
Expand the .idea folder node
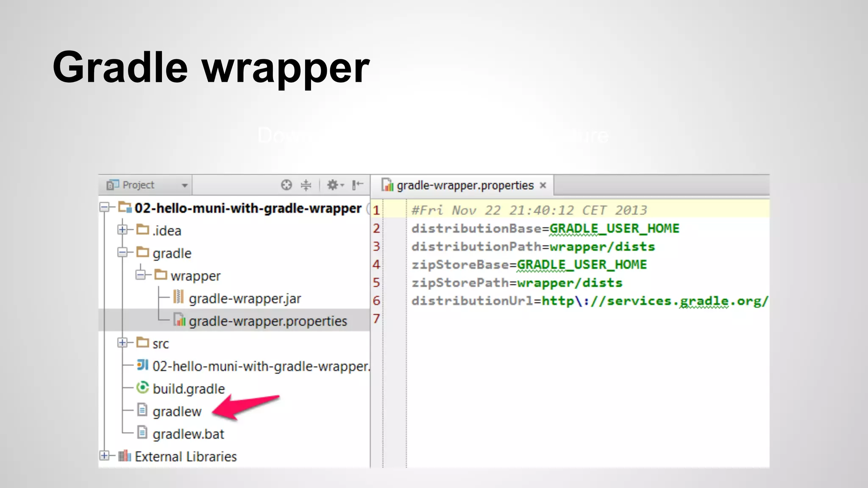click(x=122, y=230)
